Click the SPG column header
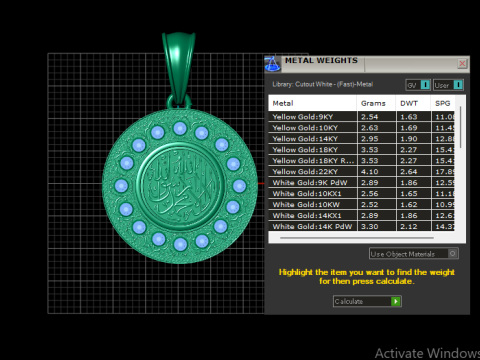Viewport: 480px width, 360px height. (443, 103)
